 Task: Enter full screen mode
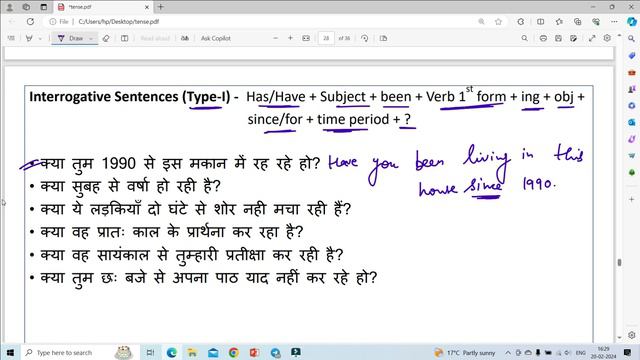[592, 38]
